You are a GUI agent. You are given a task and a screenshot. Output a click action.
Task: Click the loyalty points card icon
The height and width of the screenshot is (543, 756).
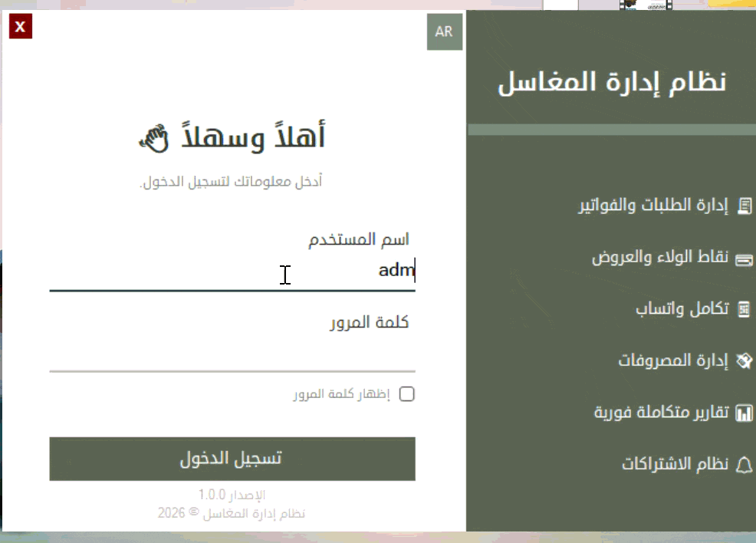pos(744,261)
